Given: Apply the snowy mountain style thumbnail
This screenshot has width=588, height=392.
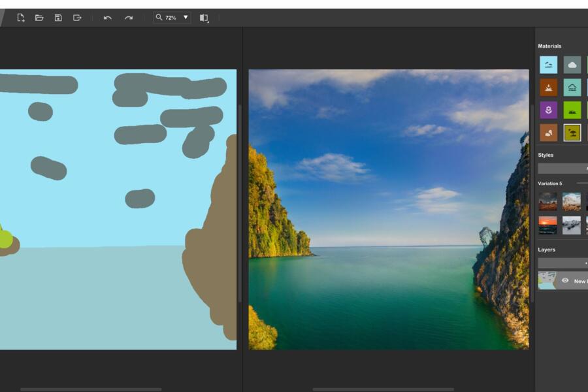Looking at the screenshot, I should coord(572,225).
